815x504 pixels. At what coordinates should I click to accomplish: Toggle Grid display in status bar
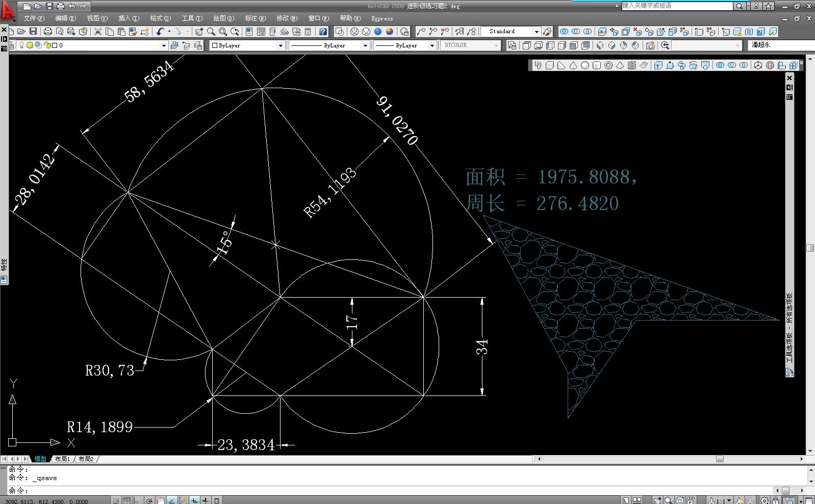tap(127, 500)
